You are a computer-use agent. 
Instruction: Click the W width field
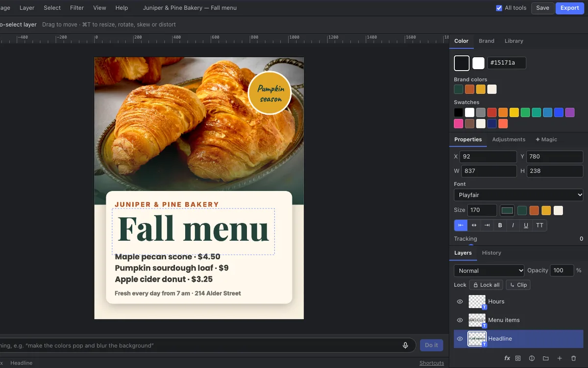(489, 171)
